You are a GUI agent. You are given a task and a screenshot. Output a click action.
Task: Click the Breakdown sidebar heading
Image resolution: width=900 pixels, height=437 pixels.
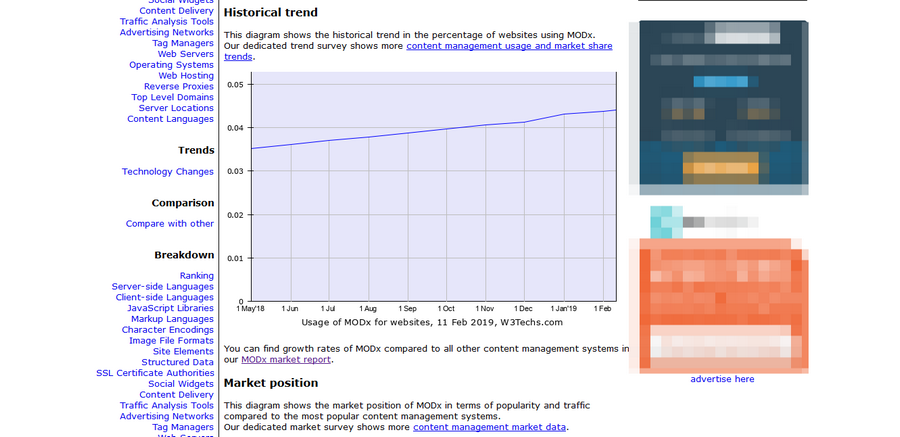(184, 256)
